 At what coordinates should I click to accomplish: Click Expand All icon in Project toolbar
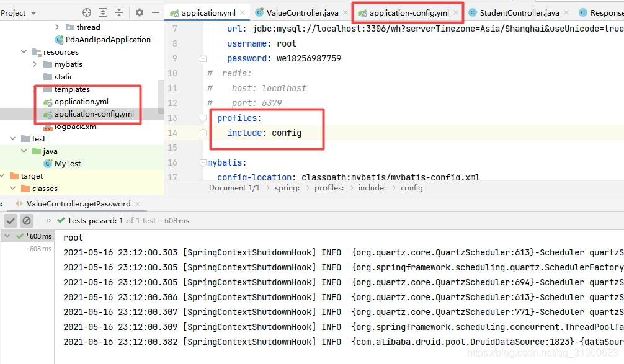click(103, 12)
